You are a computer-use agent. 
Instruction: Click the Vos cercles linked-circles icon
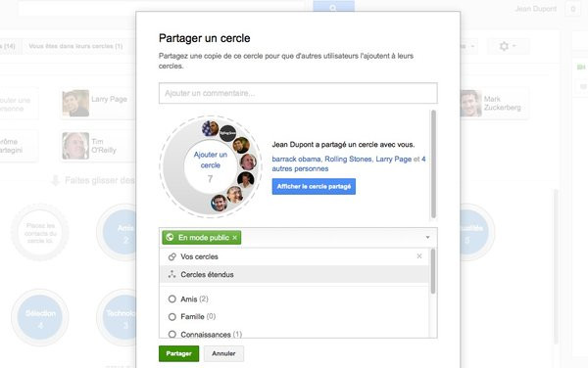pyautogui.click(x=172, y=256)
